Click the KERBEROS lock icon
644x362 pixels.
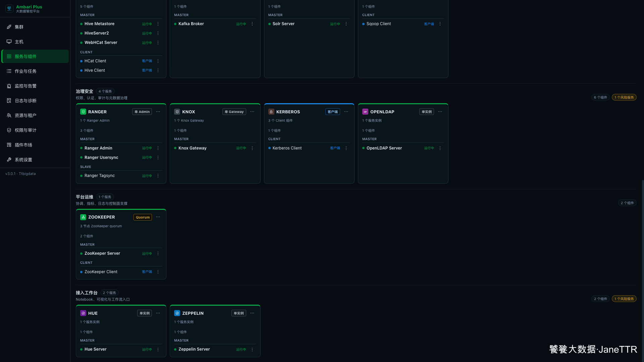click(271, 112)
